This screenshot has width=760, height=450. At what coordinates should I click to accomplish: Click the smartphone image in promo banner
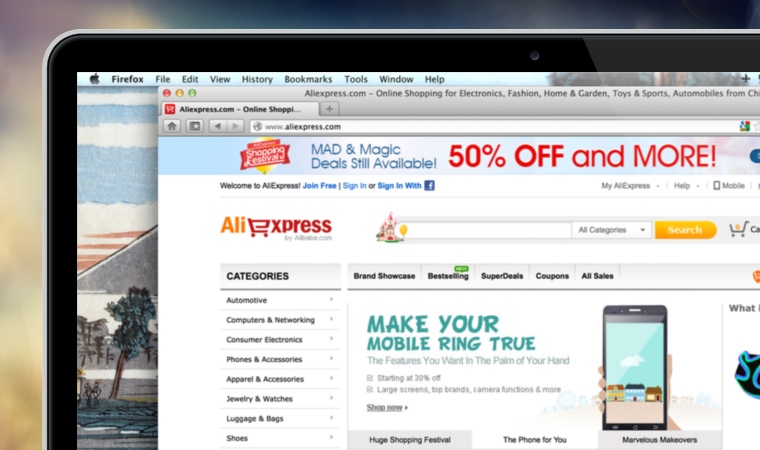635,367
